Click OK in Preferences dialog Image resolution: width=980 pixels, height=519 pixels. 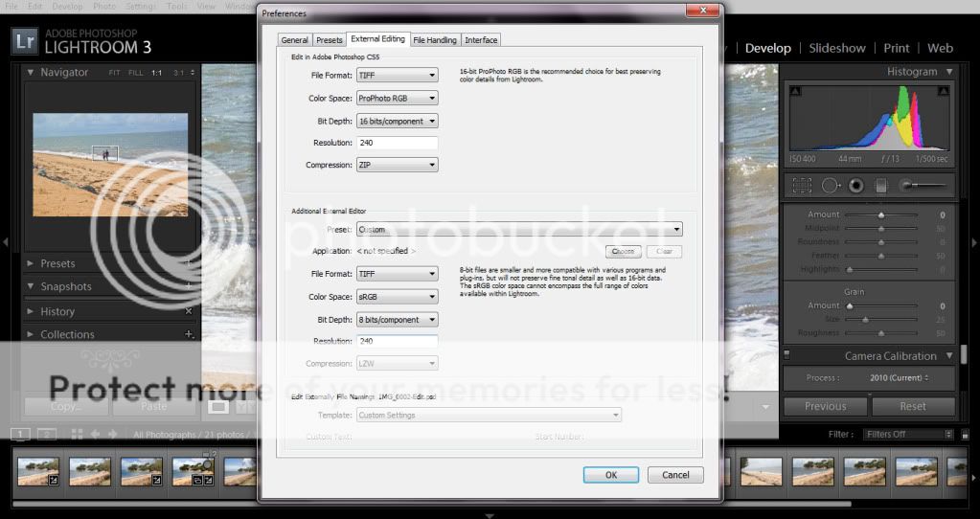611,475
